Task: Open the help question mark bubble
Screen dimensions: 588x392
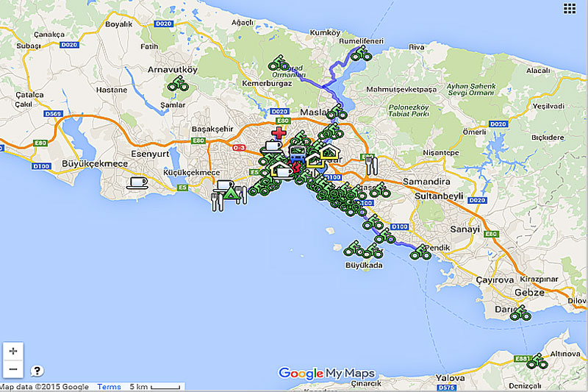Action: [x=37, y=371]
